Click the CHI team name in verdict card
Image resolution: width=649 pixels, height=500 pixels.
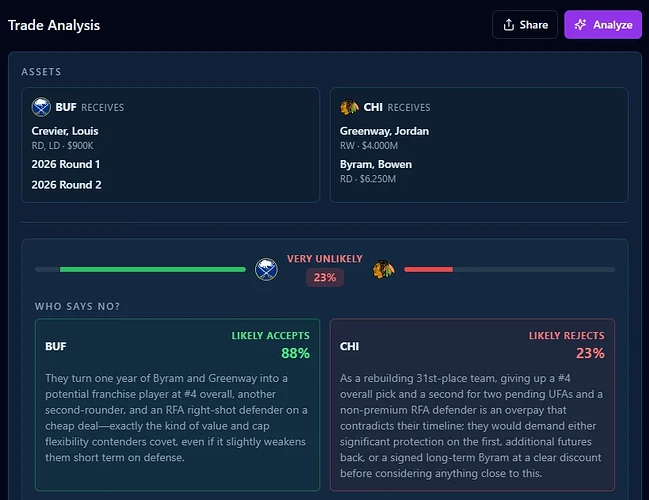pos(349,346)
